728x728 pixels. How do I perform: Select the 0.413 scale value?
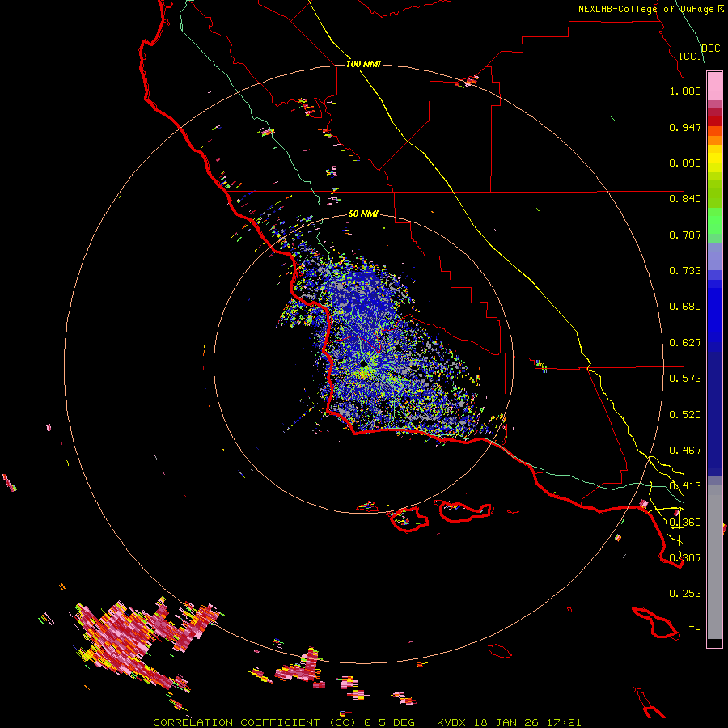[x=685, y=486]
